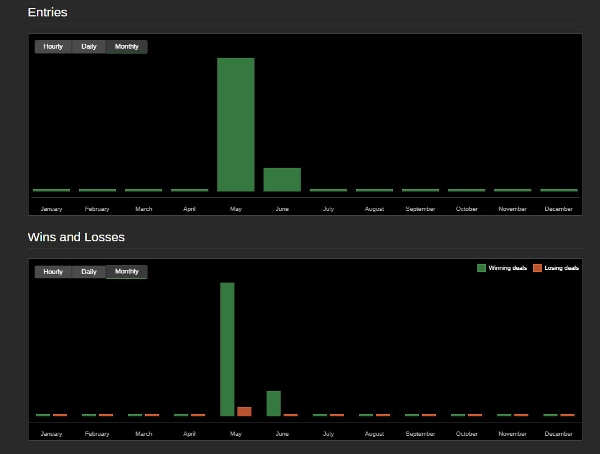The image size is (600, 454).
Task: Toggle Losing deals legend orange swatch
Action: tap(537, 268)
